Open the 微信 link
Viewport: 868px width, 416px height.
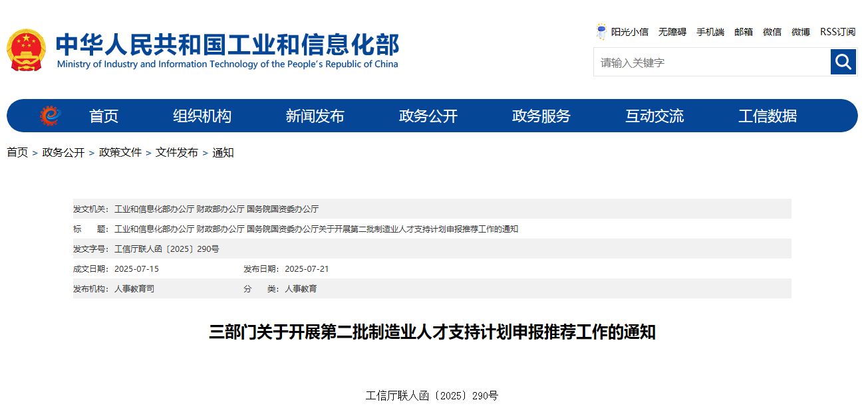point(772,31)
